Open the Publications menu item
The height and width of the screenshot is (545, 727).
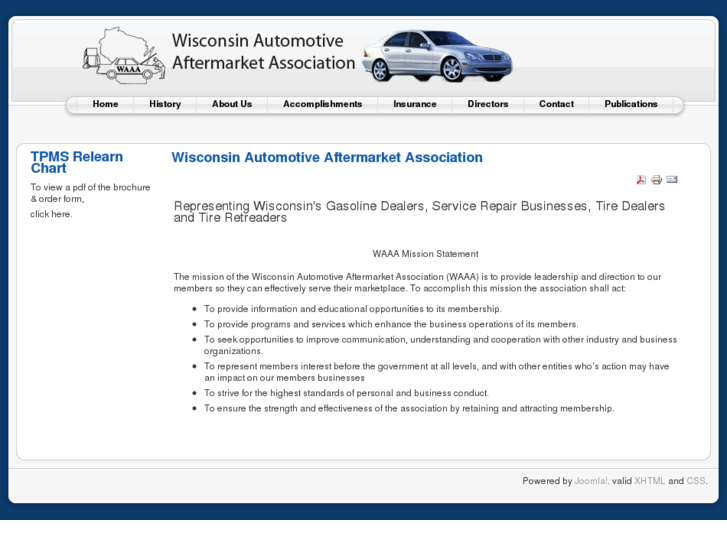[631, 104]
